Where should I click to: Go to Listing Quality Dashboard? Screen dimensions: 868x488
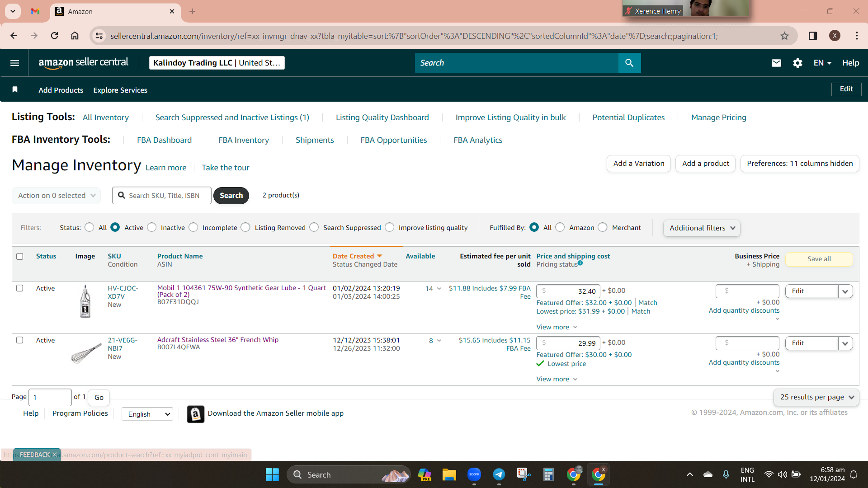(382, 117)
